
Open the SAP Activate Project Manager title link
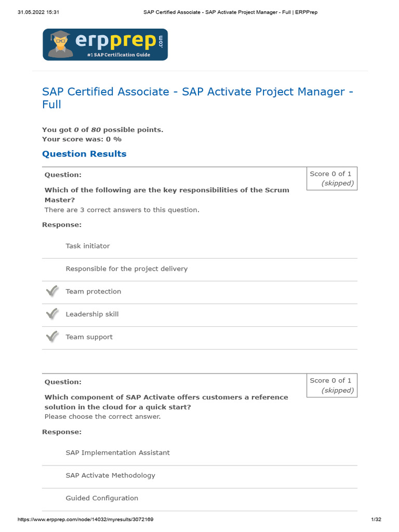[x=197, y=98]
